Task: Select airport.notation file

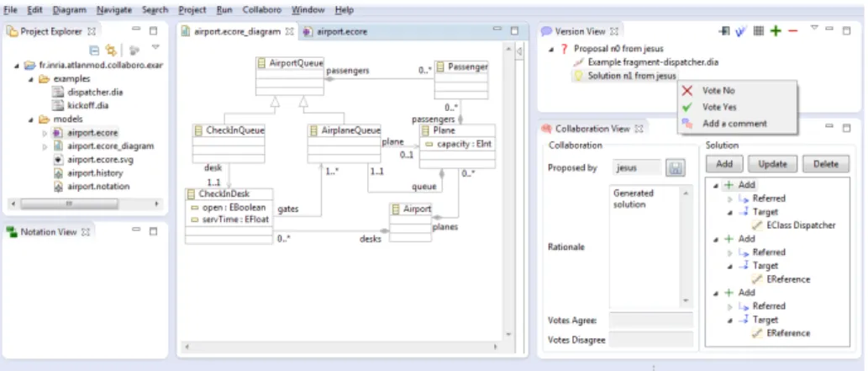Action: [x=98, y=187]
